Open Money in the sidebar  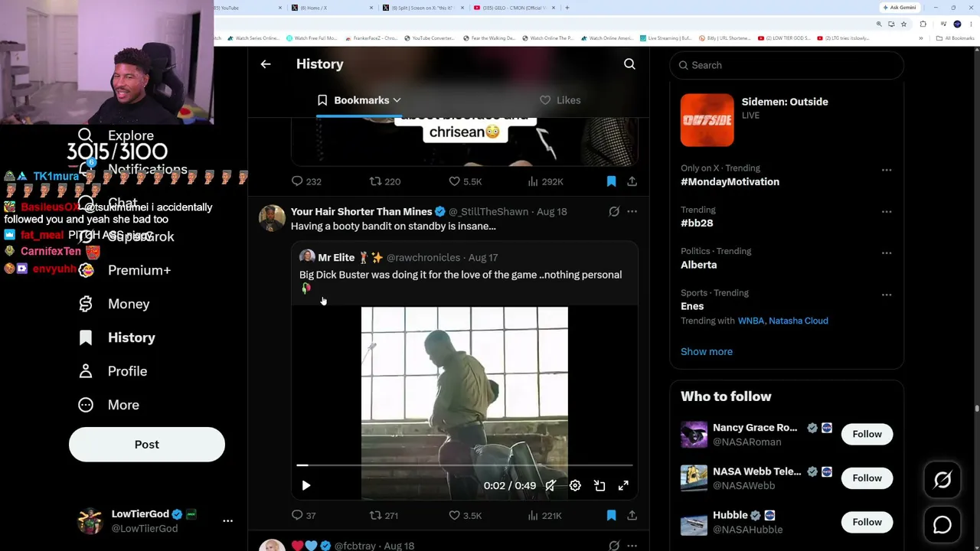[113, 304]
